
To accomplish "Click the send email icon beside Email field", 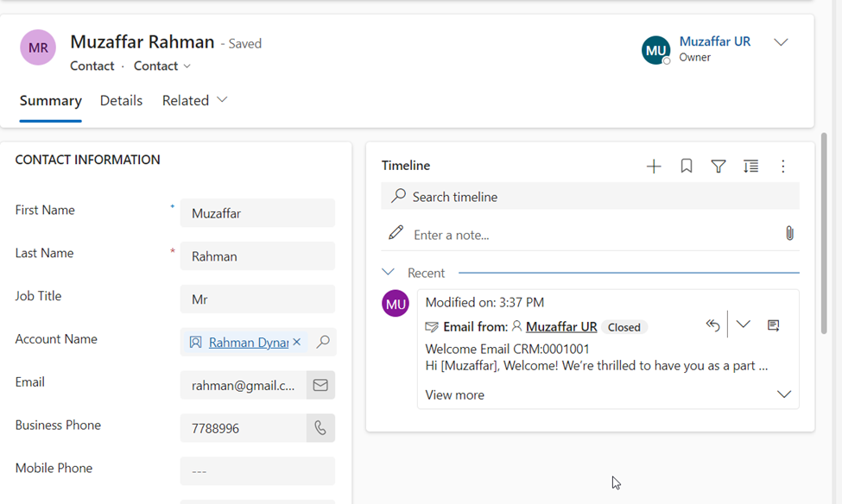I will pos(320,385).
